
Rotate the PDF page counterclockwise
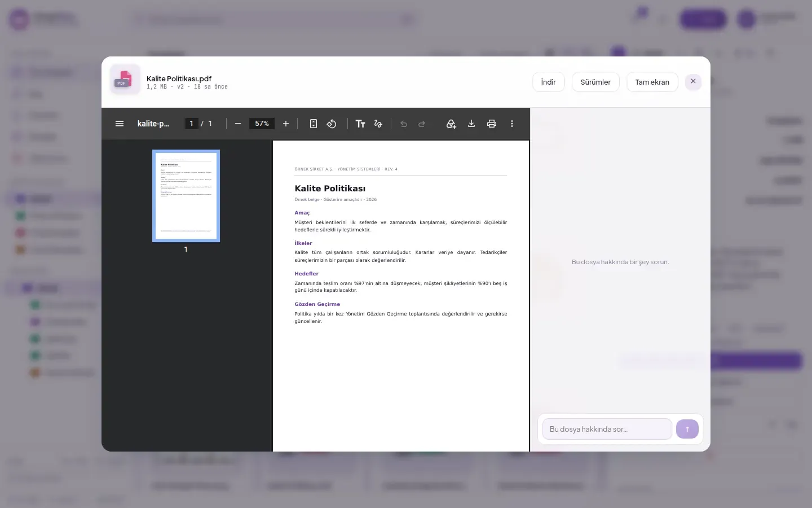click(x=332, y=124)
